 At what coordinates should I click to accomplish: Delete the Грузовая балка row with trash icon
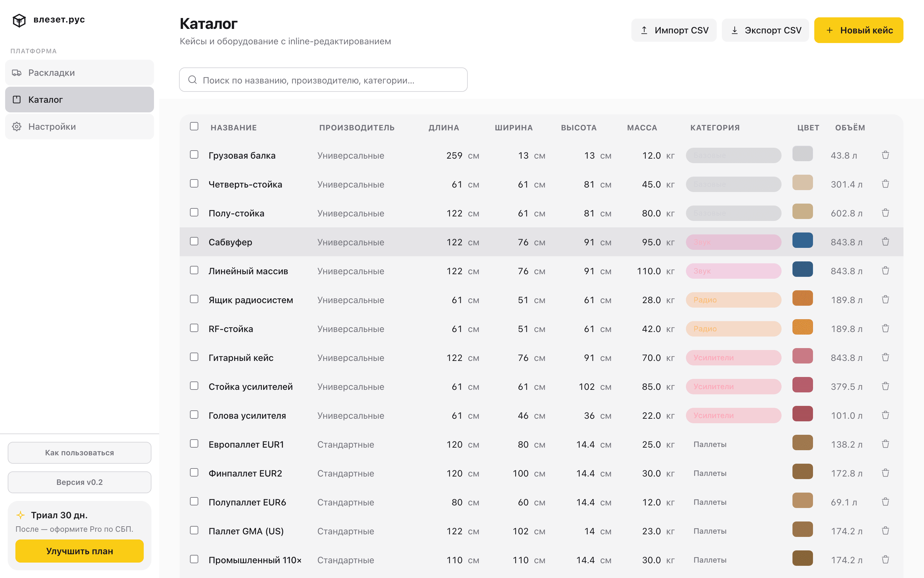(x=886, y=155)
